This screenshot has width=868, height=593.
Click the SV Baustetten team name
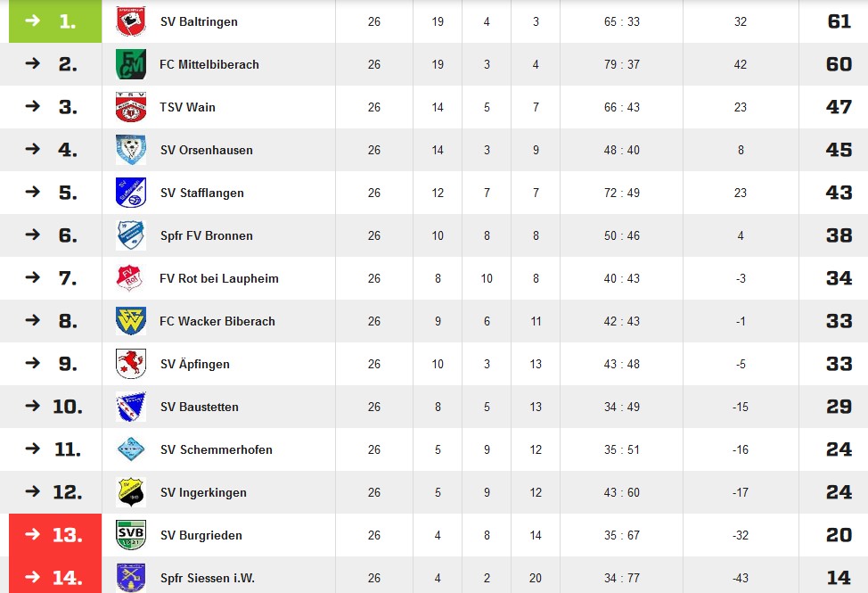point(200,407)
